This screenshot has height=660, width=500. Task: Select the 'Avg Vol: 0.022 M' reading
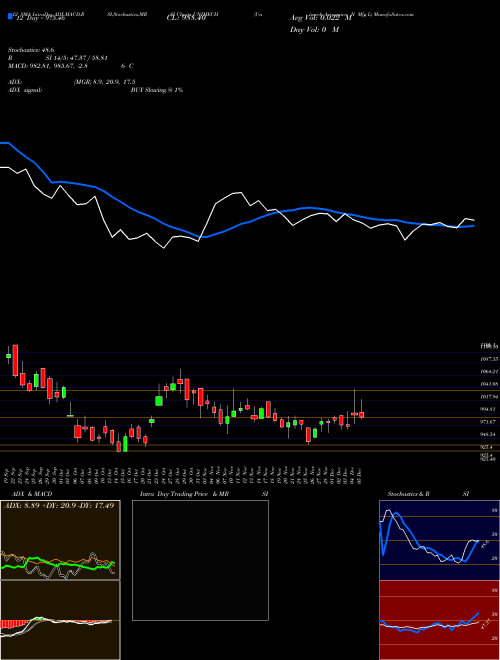click(x=321, y=18)
